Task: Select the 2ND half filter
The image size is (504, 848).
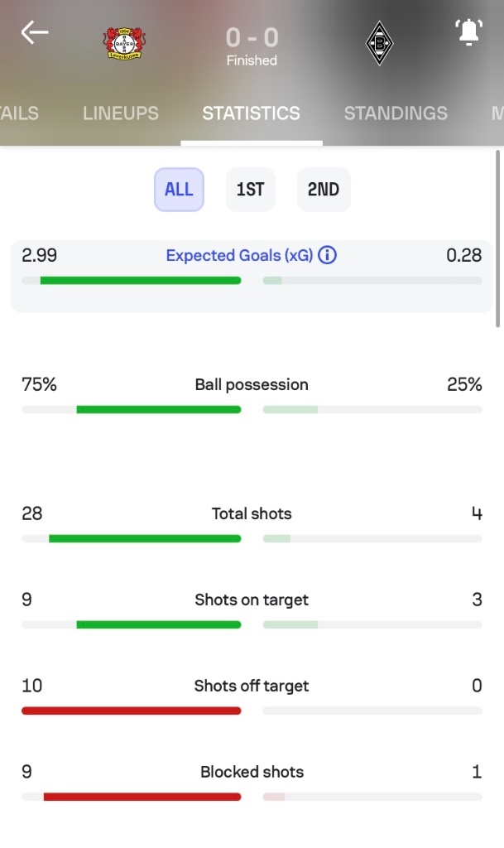Action: click(x=324, y=190)
